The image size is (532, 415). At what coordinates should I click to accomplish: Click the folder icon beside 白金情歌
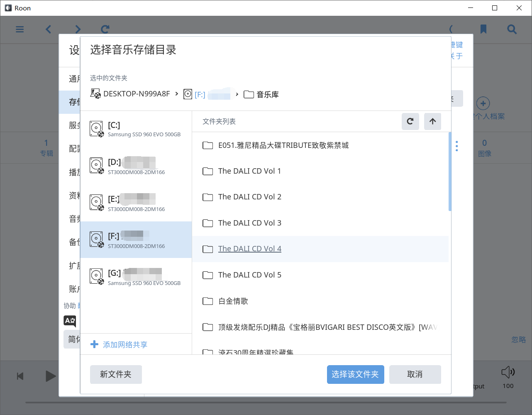[x=207, y=301]
